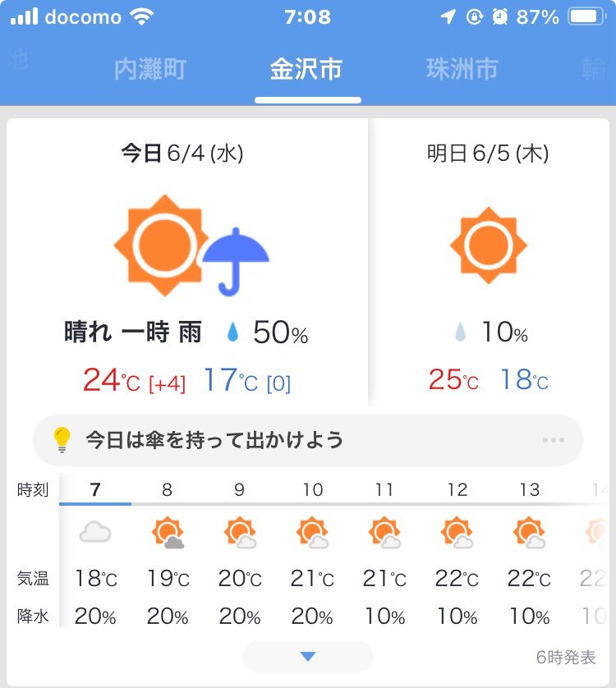Tap today's 今日 6/4 (水) date header
The width and height of the screenshot is (616, 688).
(x=182, y=154)
